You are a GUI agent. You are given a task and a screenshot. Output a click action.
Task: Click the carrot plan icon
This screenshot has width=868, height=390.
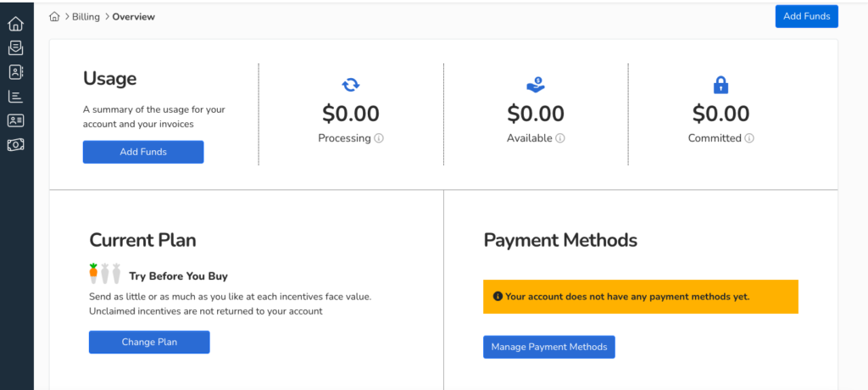pyautogui.click(x=94, y=271)
